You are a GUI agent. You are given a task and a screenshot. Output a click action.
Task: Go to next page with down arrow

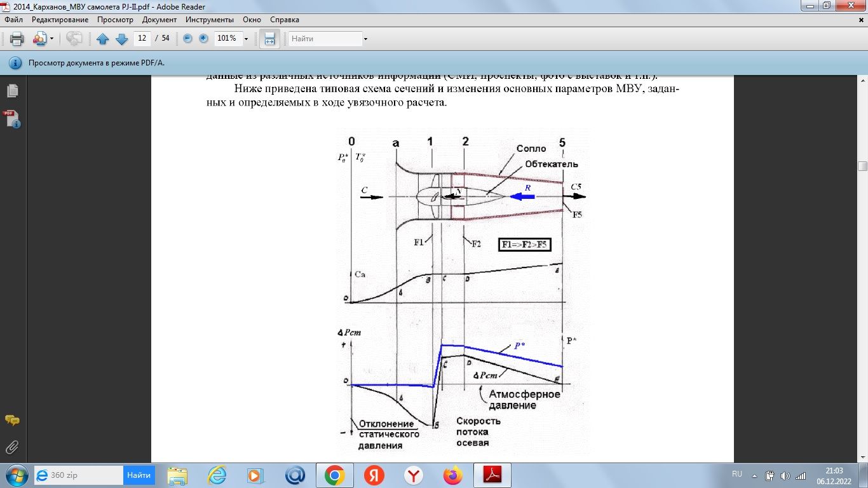(x=121, y=39)
